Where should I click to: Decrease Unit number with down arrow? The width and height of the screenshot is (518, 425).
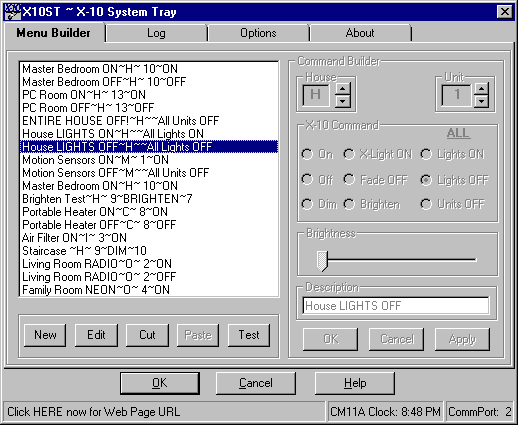(x=481, y=101)
